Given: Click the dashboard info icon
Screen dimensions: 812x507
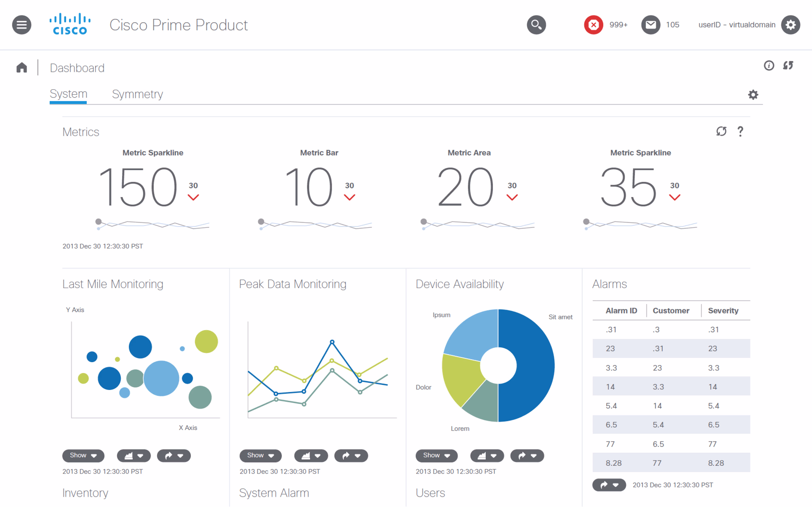Looking at the screenshot, I should (x=769, y=66).
